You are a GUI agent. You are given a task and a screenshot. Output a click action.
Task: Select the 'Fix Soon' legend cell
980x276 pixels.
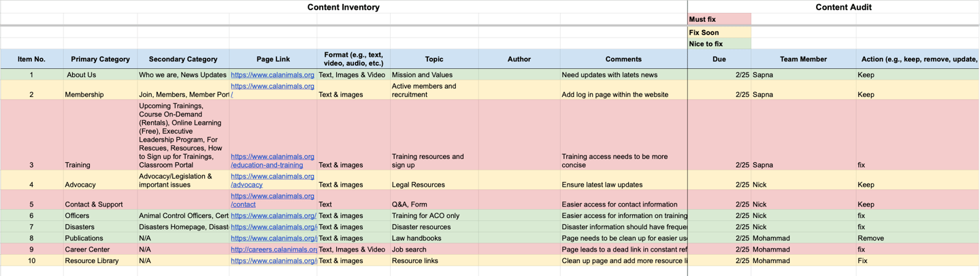[x=719, y=32]
